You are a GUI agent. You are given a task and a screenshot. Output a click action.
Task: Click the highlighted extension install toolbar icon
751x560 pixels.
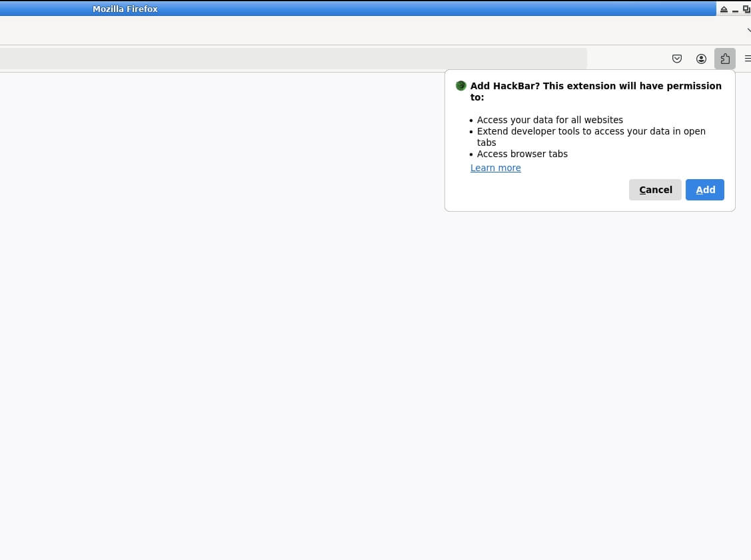(725, 59)
